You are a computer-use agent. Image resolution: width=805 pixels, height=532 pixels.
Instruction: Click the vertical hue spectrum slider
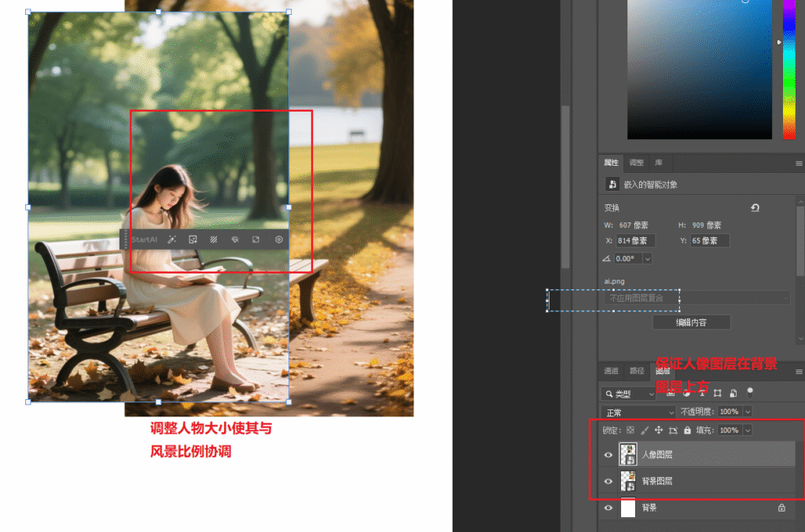coord(788,71)
